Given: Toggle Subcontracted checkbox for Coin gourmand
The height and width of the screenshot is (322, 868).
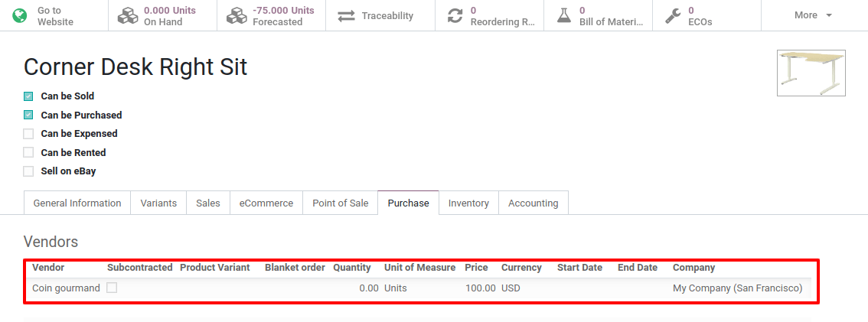Looking at the screenshot, I should coord(112,288).
